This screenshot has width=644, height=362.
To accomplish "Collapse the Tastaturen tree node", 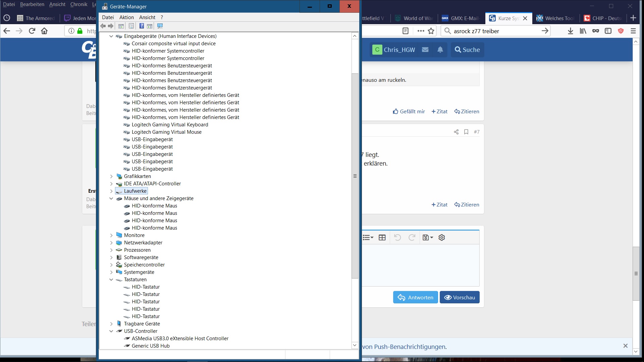I will coord(111,280).
